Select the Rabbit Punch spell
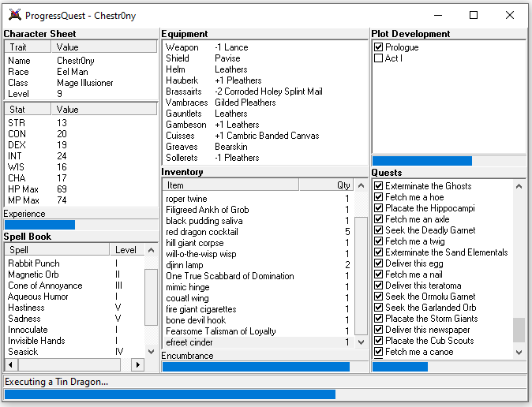The width and height of the screenshot is (532, 407). pos(75,263)
